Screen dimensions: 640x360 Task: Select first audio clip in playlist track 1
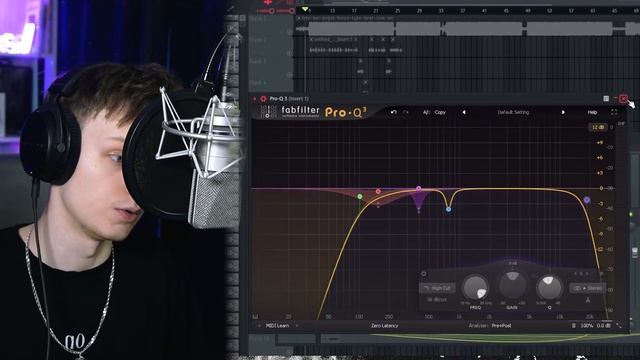(351, 29)
